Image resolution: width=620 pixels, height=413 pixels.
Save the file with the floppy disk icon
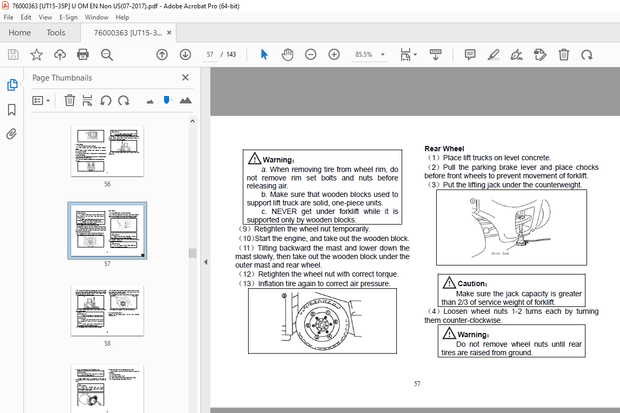[x=13, y=55]
